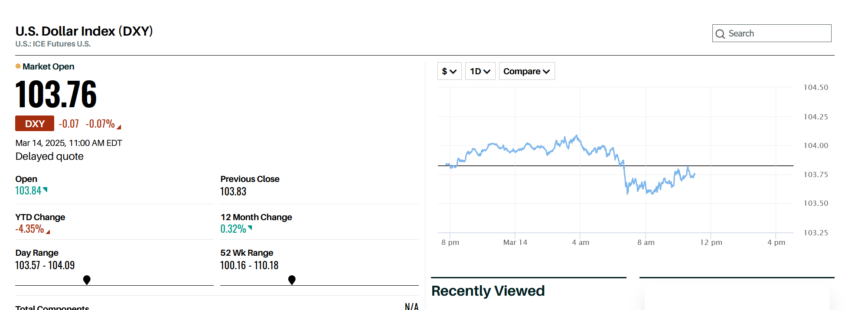
Task: Click the red triangle next to -0.07%
Action: (119, 127)
